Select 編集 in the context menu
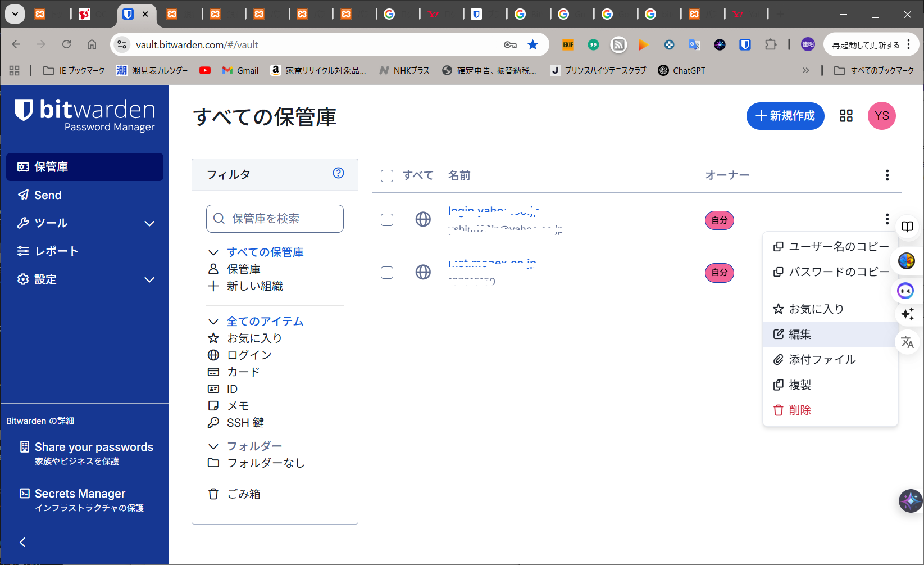Screen dimensions: 924x565 (800, 335)
